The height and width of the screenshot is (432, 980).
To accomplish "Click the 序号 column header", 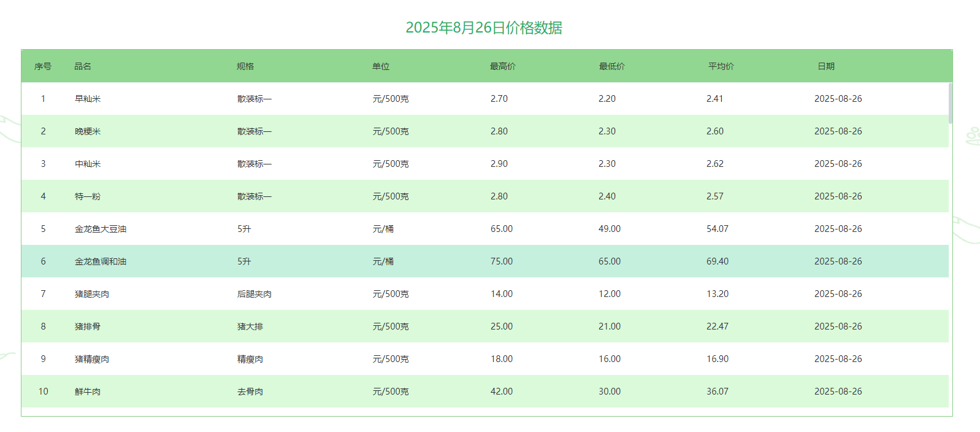I will click(x=43, y=66).
